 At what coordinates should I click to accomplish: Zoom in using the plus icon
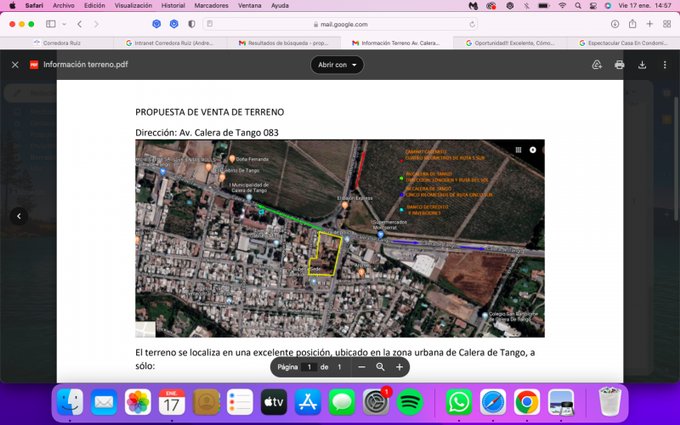point(399,367)
